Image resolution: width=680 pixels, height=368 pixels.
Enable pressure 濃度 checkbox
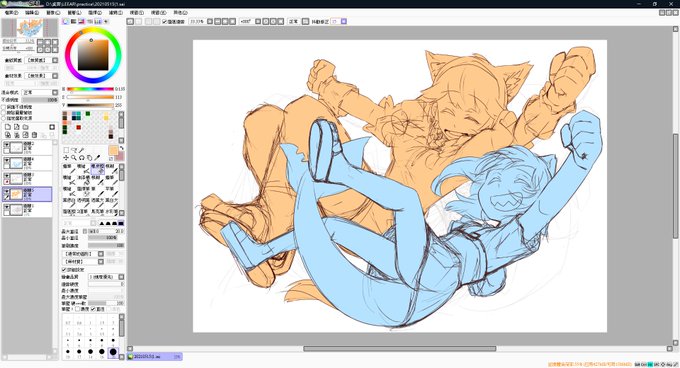tap(78, 309)
